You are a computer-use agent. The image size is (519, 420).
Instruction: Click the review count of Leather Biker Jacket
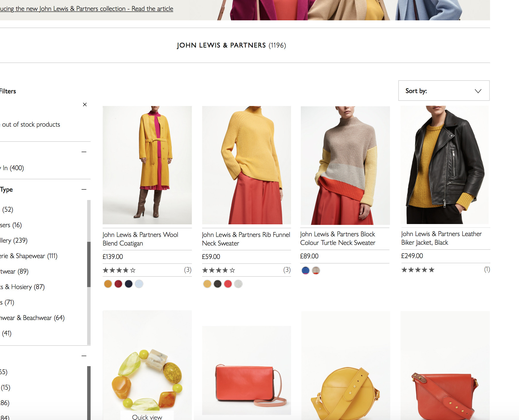tap(487, 269)
